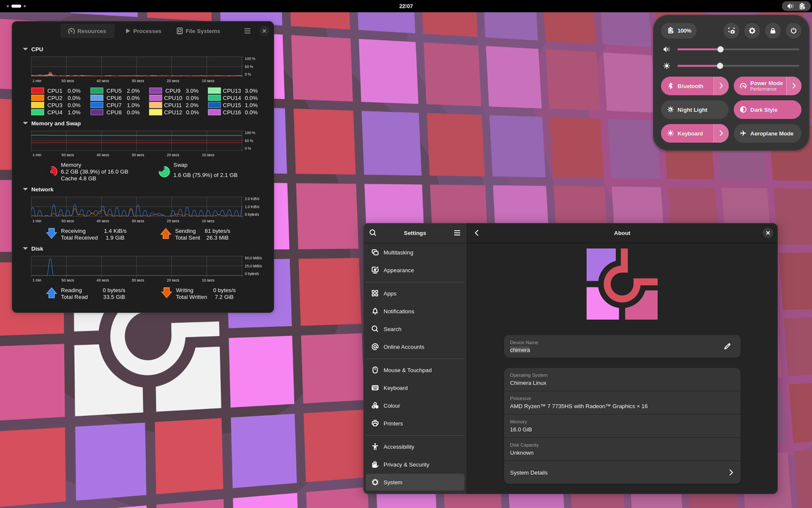Adjust the volume slider
This screenshot has height=508, width=812.
(738, 49)
